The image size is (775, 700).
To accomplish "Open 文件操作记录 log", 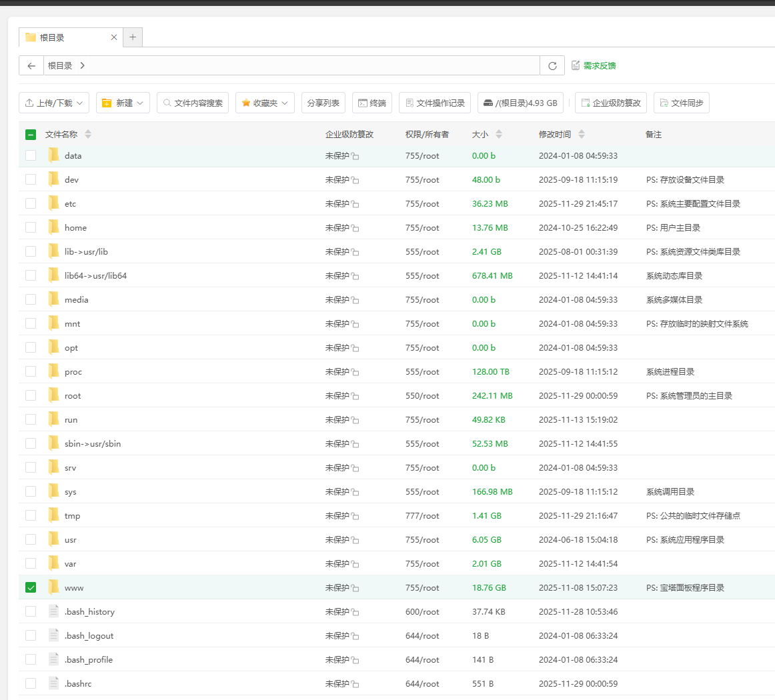I will click(435, 103).
